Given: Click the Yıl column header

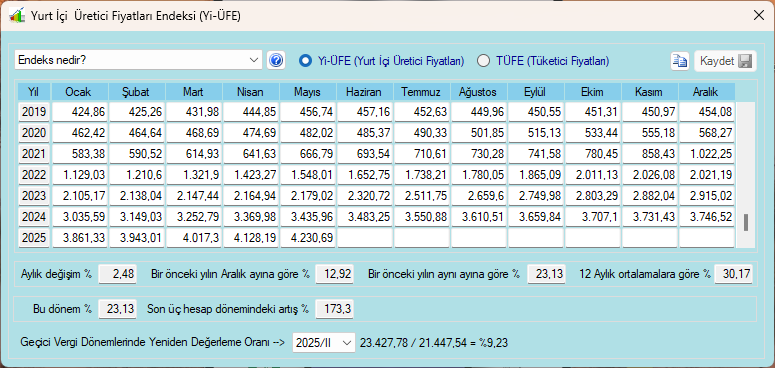Looking at the screenshot, I should [34, 92].
